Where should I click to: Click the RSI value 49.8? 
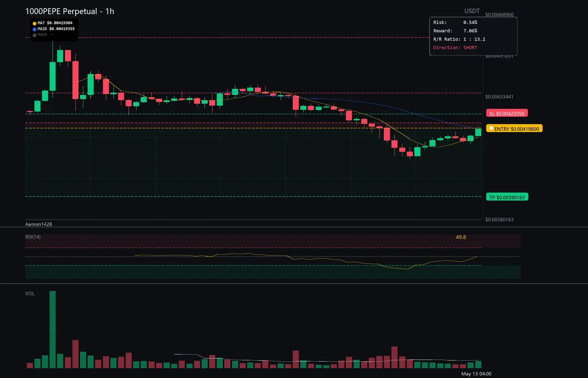461,237
